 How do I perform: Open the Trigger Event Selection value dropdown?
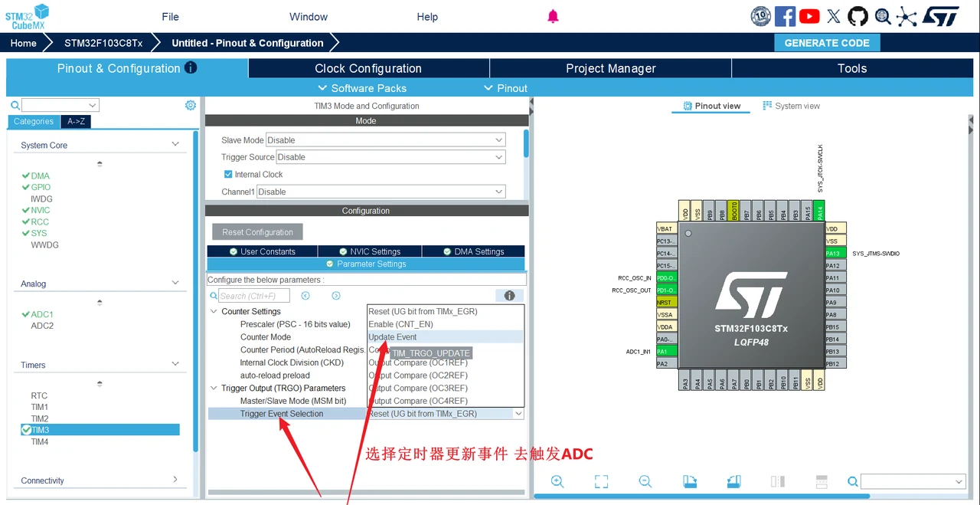coord(446,414)
